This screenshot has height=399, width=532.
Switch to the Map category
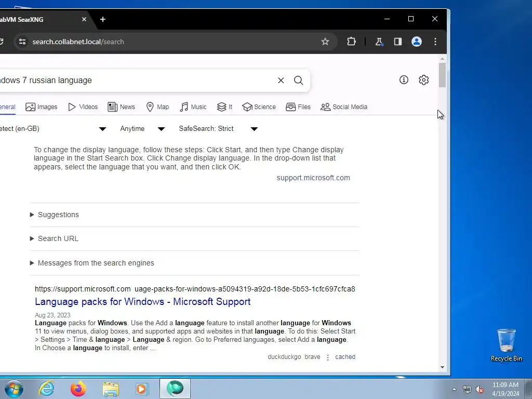coord(157,107)
